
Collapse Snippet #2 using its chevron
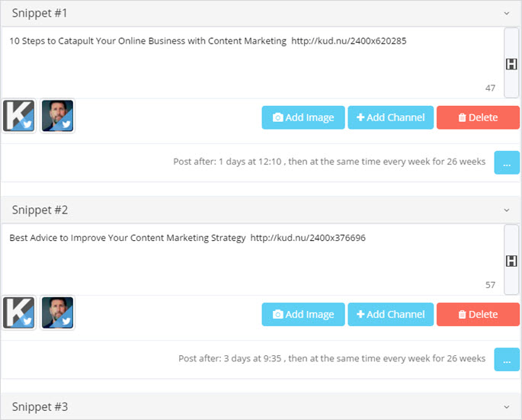(507, 210)
